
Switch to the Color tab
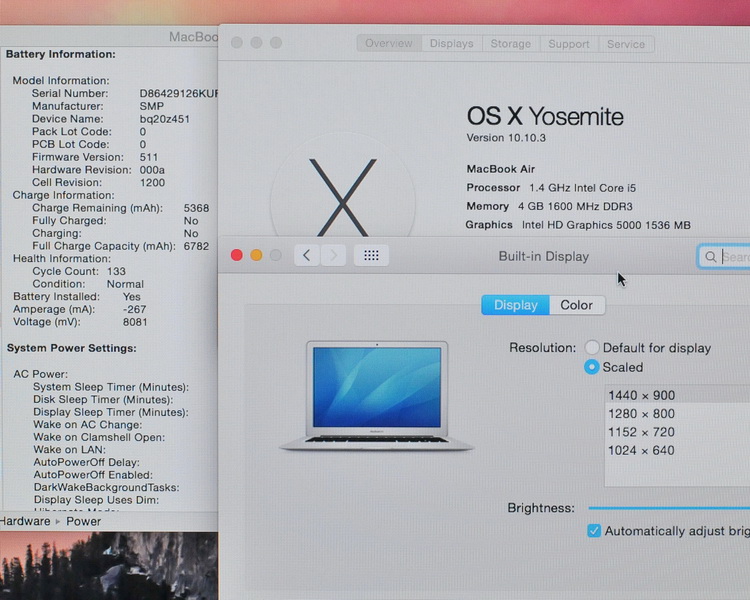coord(577,305)
